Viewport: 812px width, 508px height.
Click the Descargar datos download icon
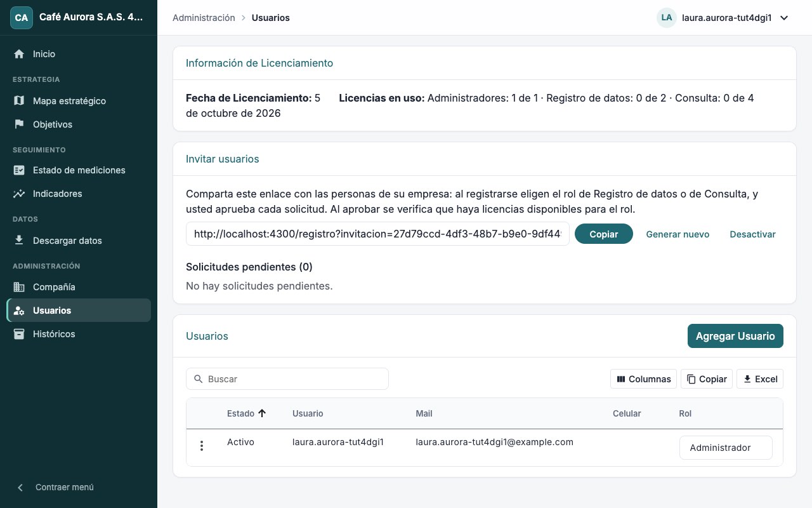click(x=19, y=241)
